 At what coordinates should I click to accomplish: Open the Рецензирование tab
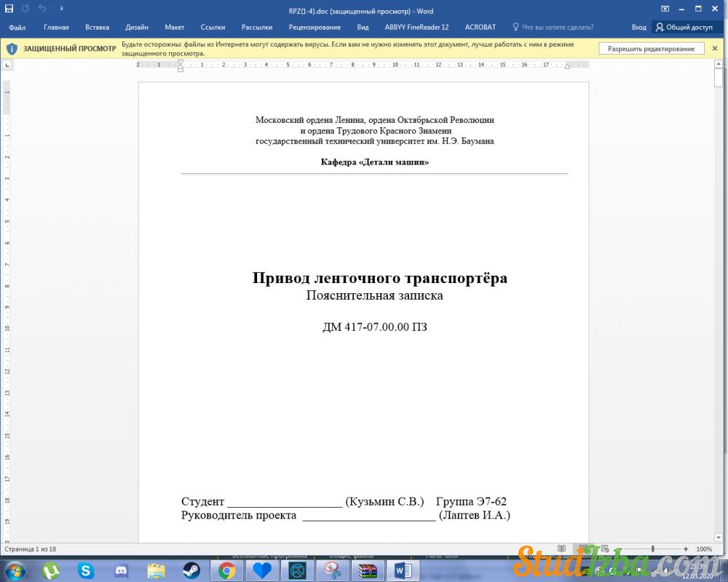(314, 28)
